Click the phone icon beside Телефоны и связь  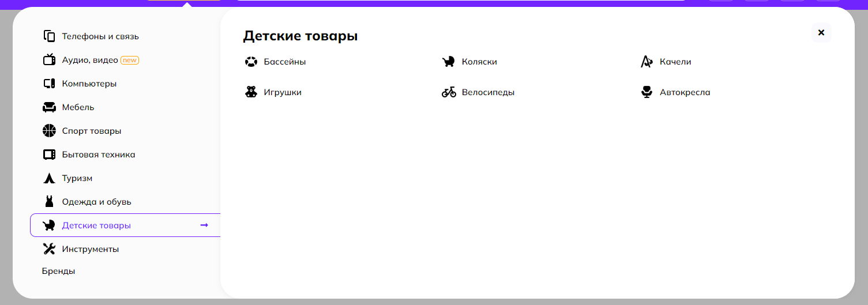49,36
